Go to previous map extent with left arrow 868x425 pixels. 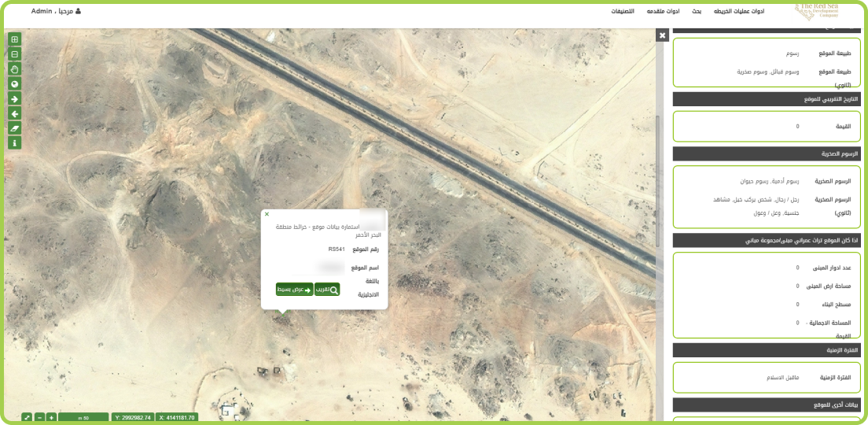14,114
